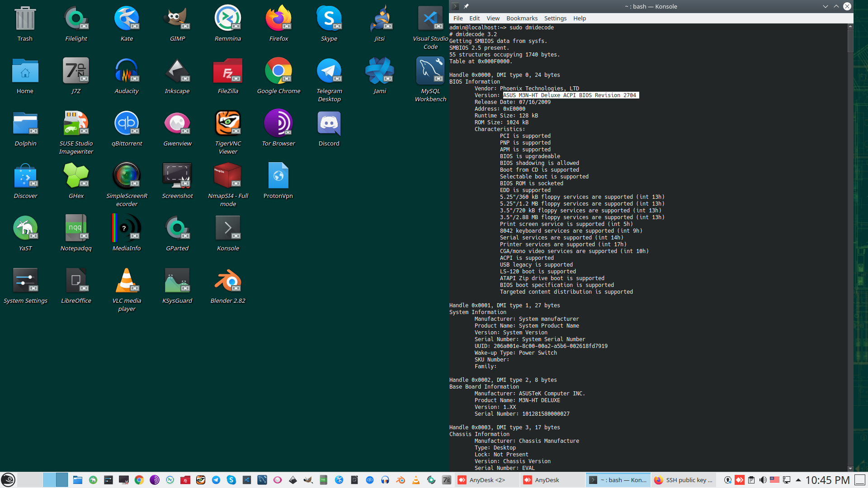
Task: Open the Tor Browser desktop shortcut
Action: pyautogui.click(x=278, y=123)
